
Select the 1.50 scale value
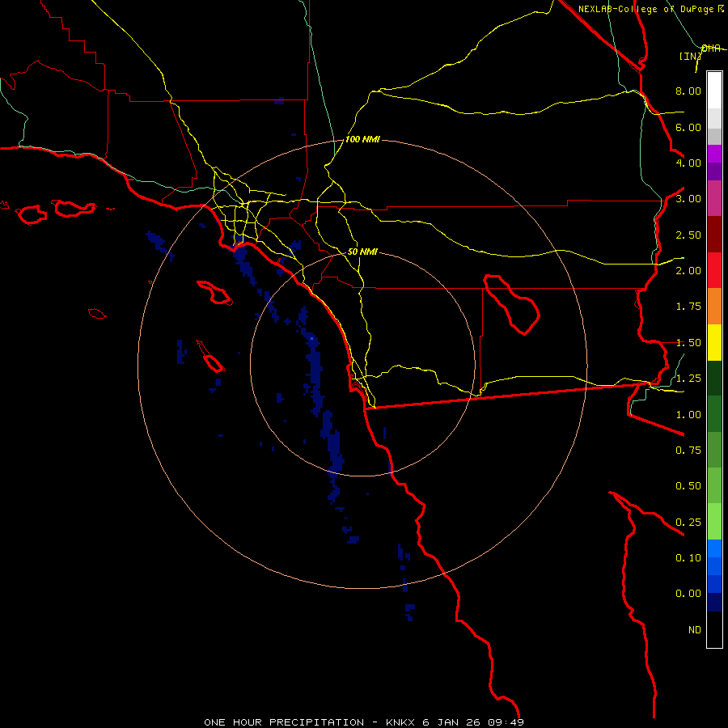688,343
